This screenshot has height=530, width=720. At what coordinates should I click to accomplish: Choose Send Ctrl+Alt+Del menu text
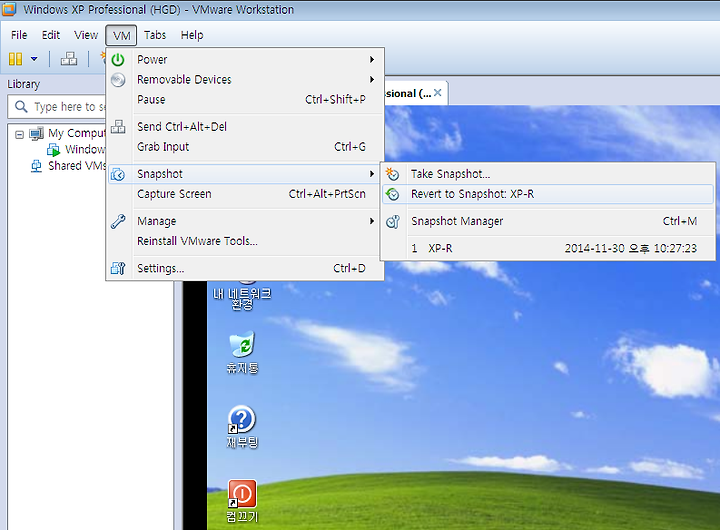(x=182, y=127)
